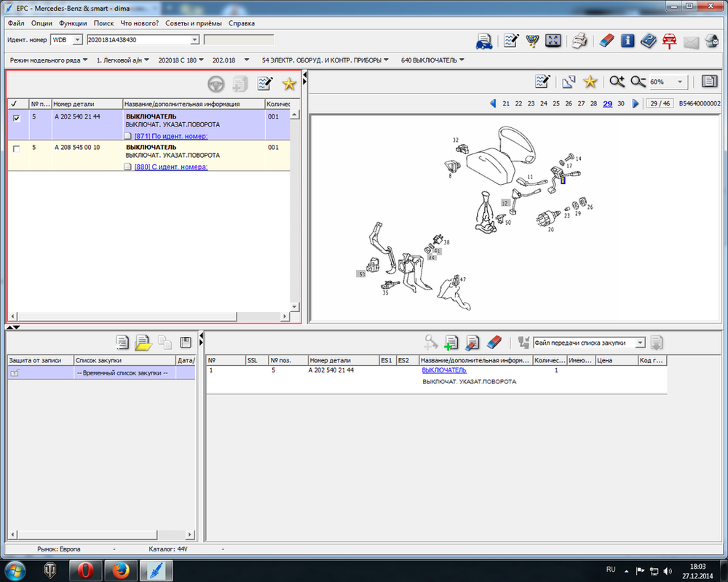This screenshot has width=728, height=582.
Task: Create a new shopping list document
Action: coord(122,343)
